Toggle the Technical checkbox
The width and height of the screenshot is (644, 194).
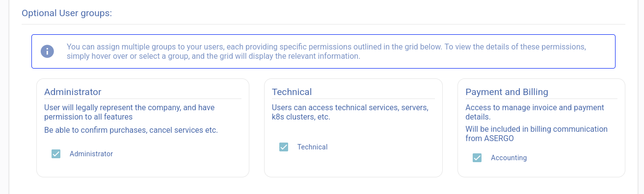284,147
